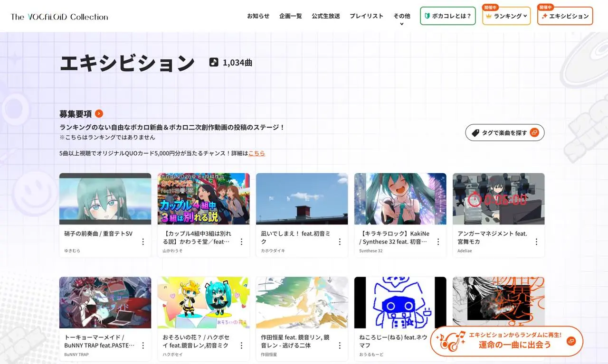Click author name ハクボセイ
The image size is (608, 364).
[172, 355]
